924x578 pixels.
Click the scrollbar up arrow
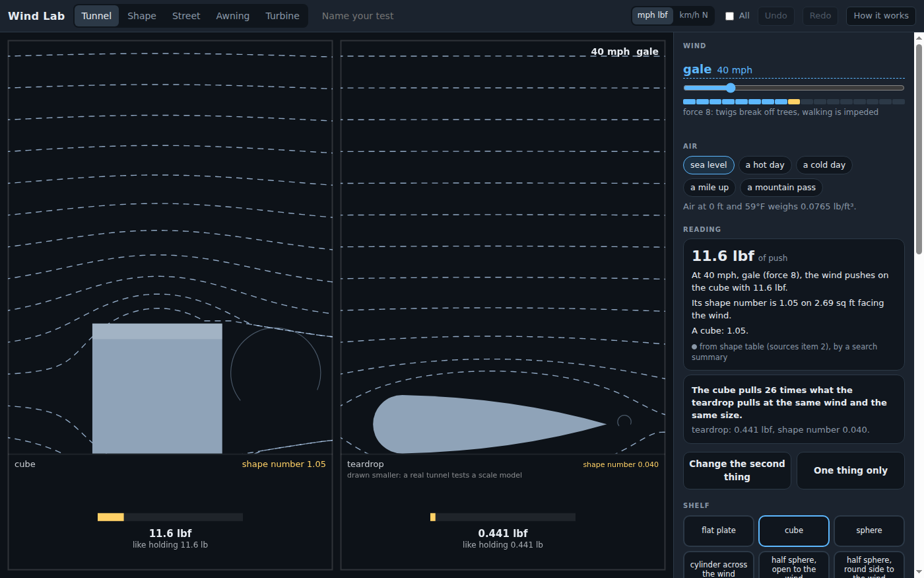click(x=919, y=38)
